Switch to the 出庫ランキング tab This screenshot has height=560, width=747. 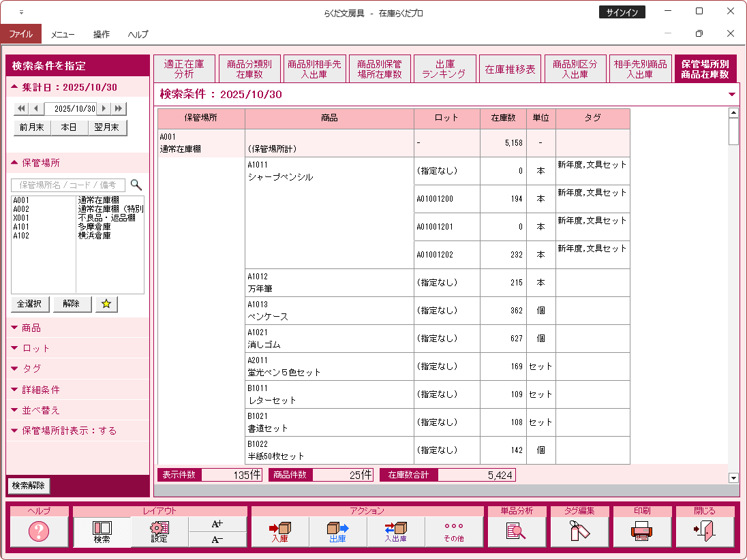(x=444, y=69)
